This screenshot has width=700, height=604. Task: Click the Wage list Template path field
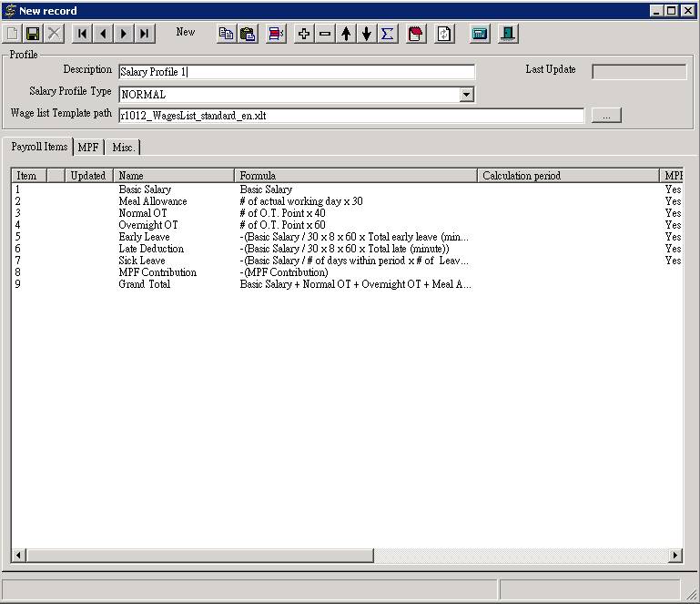[351, 116]
